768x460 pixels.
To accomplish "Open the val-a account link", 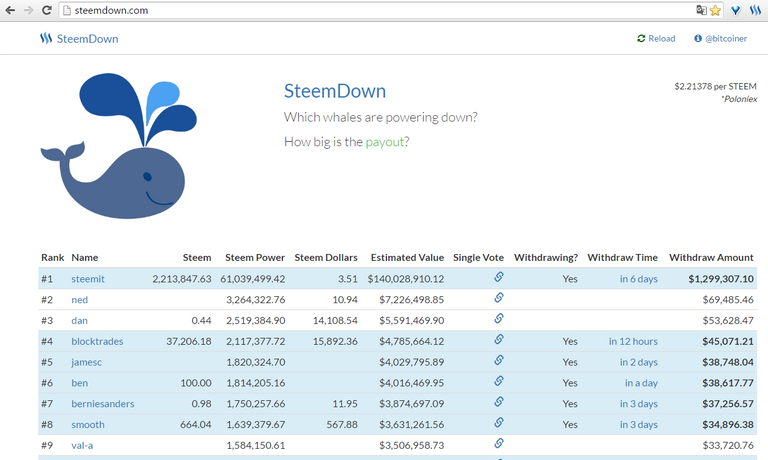I will click(x=82, y=445).
